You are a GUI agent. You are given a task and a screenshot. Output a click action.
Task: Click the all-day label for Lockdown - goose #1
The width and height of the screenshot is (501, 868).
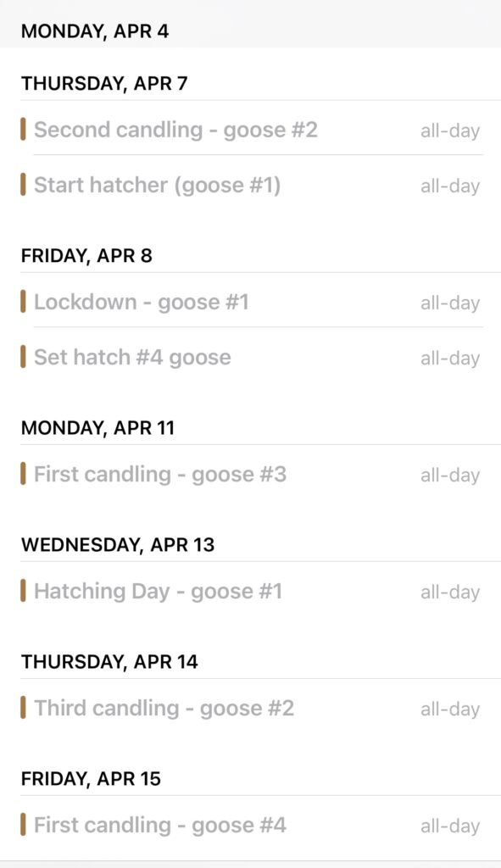tap(450, 303)
